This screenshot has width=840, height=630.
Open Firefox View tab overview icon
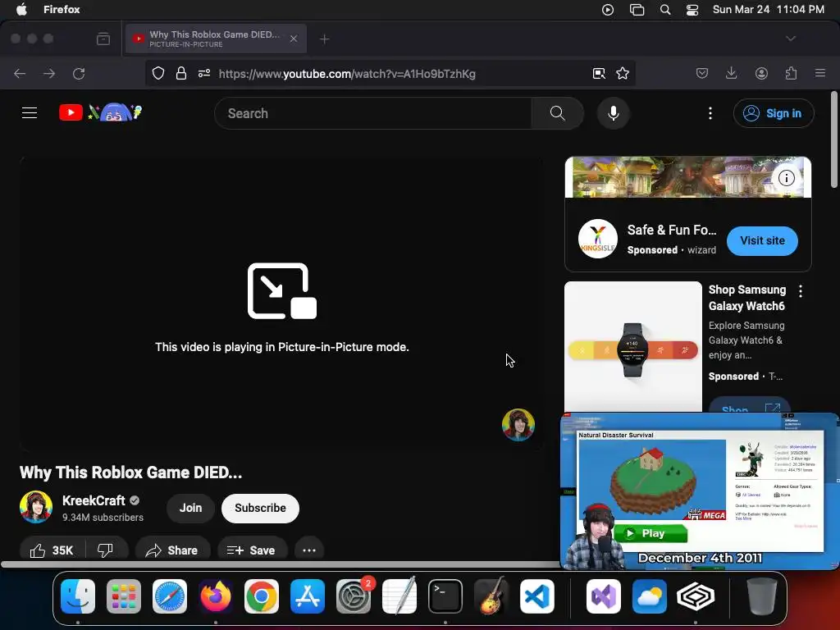(x=103, y=39)
